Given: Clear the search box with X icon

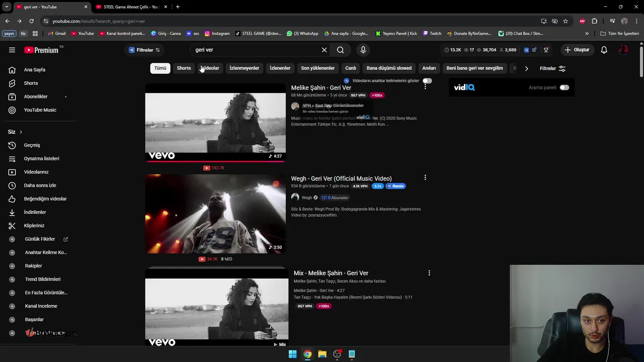Looking at the screenshot, I should 324,50.
